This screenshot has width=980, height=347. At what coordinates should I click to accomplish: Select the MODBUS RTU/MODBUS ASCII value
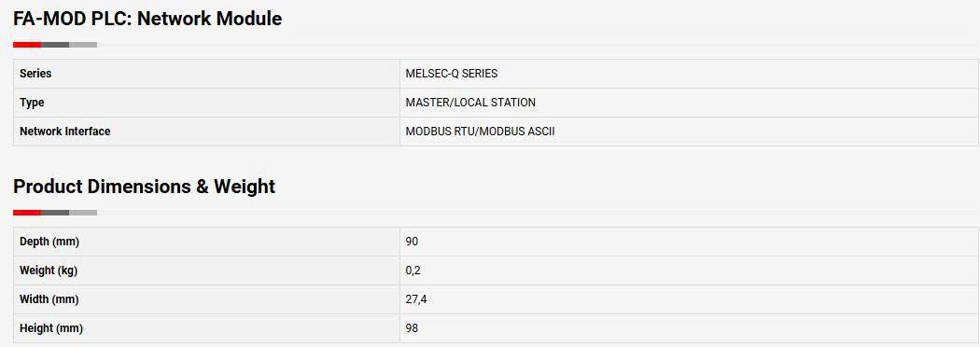[x=480, y=132]
